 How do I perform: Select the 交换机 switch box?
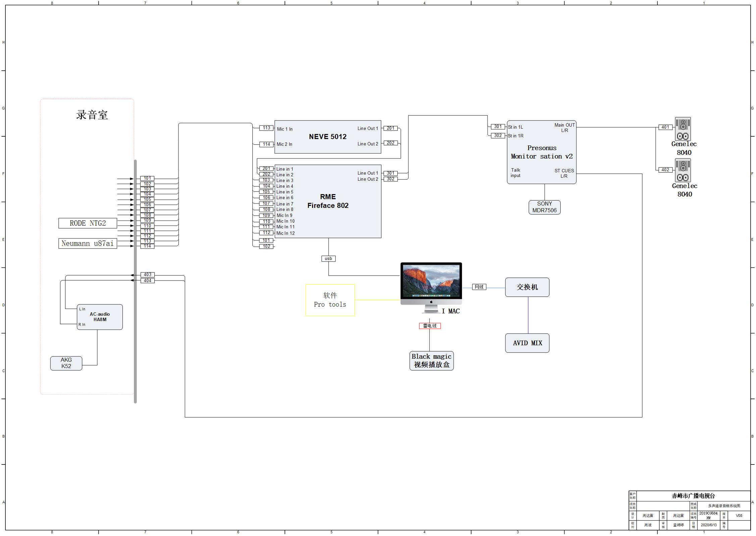click(527, 287)
